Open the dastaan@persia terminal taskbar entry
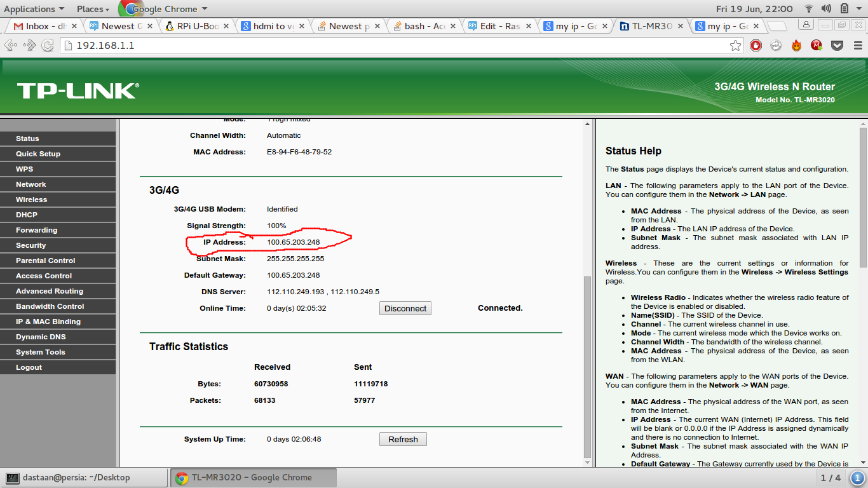The height and width of the screenshot is (488, 868). point(84,478)
